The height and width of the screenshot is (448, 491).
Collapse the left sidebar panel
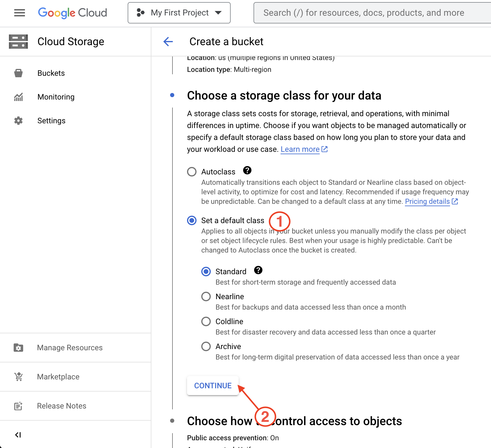(18, 435)
